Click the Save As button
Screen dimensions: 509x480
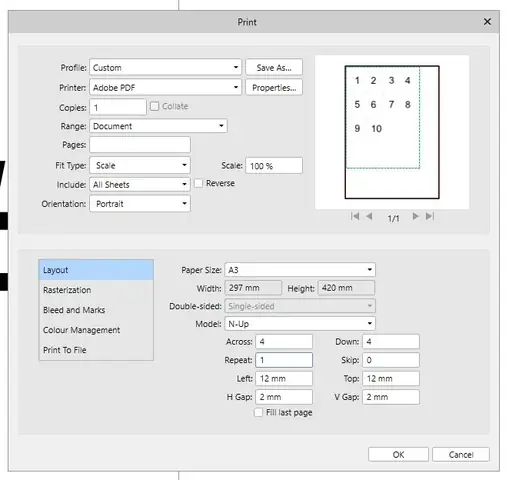click(x=274, y=68)
